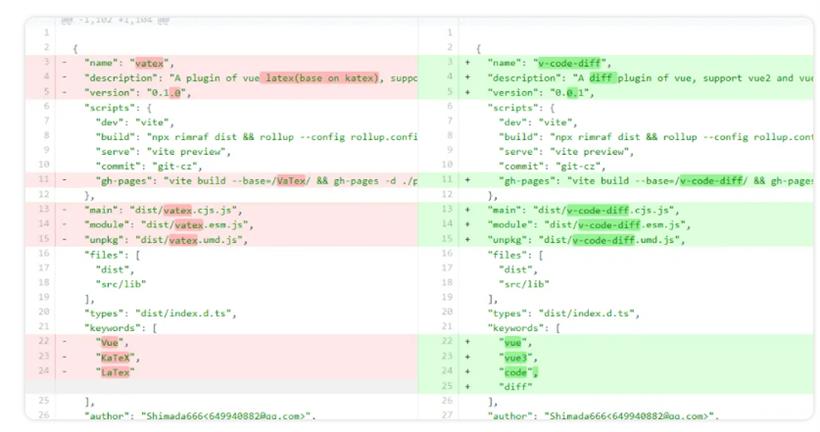The width and height of the screenshot is (820, 432).
Task: Select the added description line with diff plugin
Action: tap(616, 78)
